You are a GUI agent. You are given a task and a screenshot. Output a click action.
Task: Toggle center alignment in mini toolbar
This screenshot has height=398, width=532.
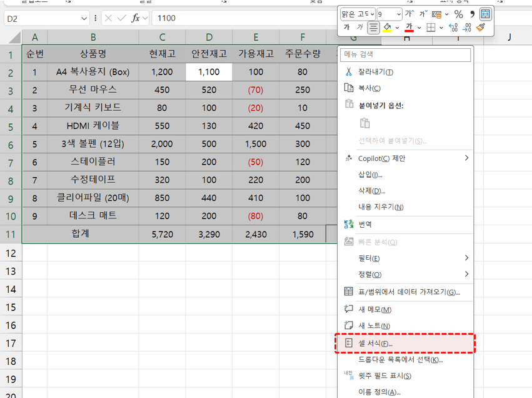click(x=373, y=28)
